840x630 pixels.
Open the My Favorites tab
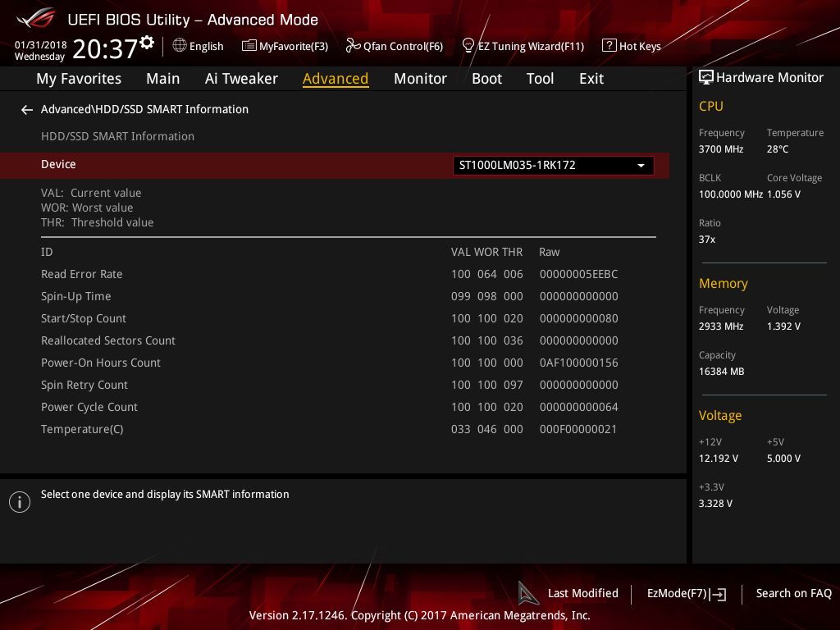click(x=79, y=79)
